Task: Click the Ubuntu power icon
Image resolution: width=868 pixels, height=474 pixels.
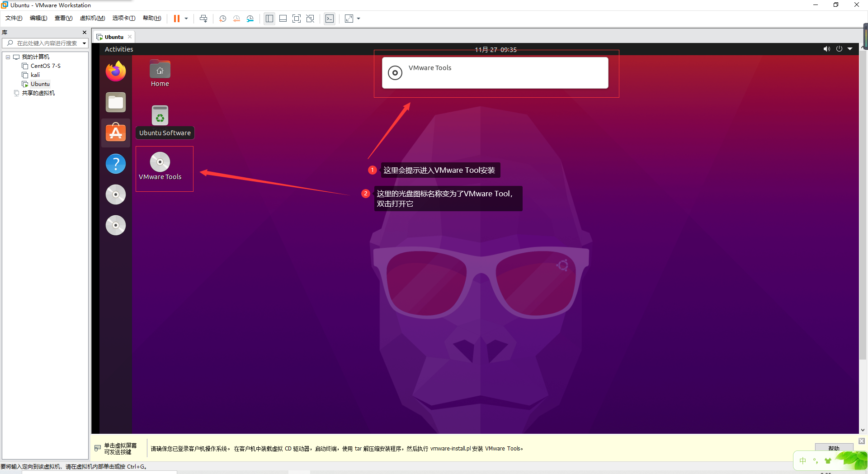Action: pos(839,49)
